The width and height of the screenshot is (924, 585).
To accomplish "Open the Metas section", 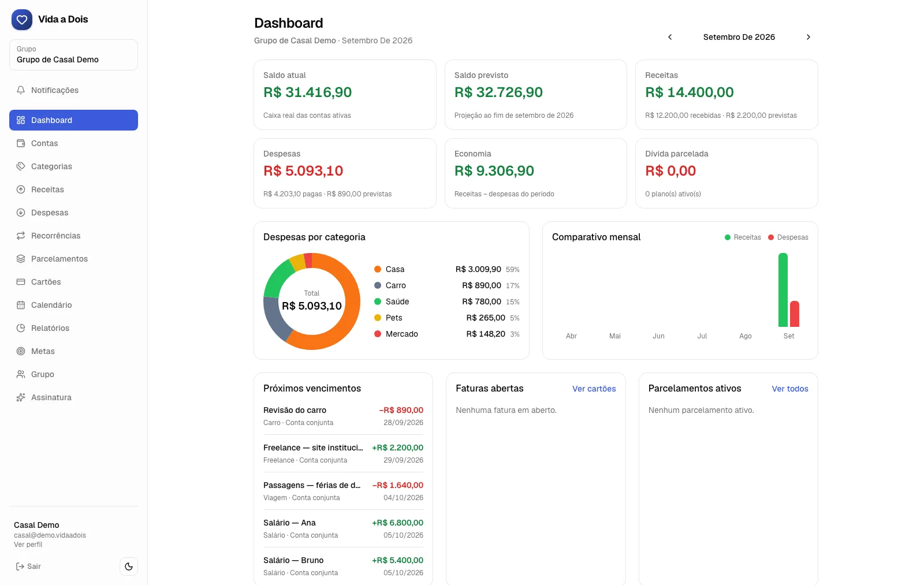I will pyautogui.click(x=73, y=351).
